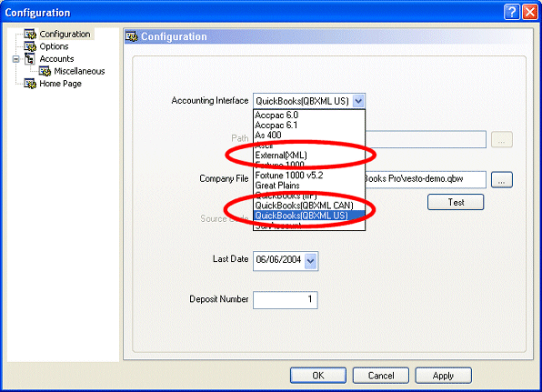Click the Accounts tree node icon

tap(30, 59)
